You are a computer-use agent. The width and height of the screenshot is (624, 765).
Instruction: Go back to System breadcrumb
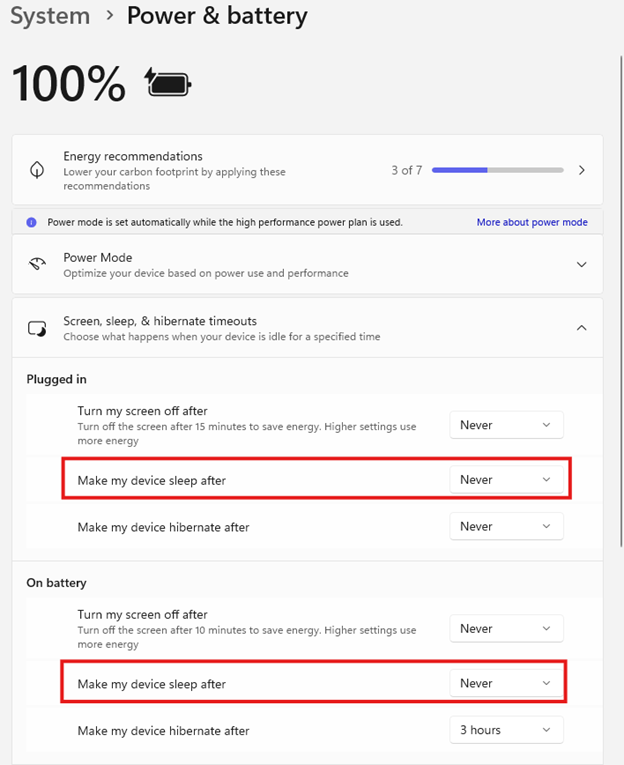(x=50, y=17)
